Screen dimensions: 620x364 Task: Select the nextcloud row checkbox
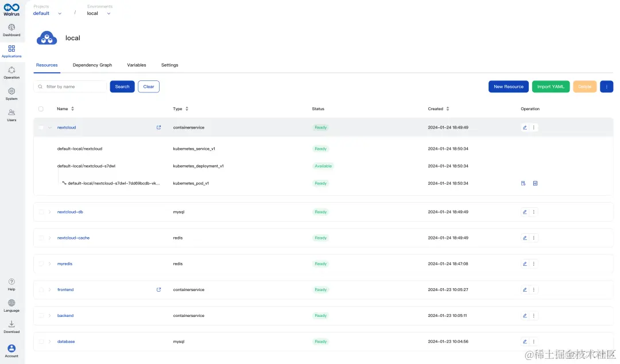(x=41, y=127)
